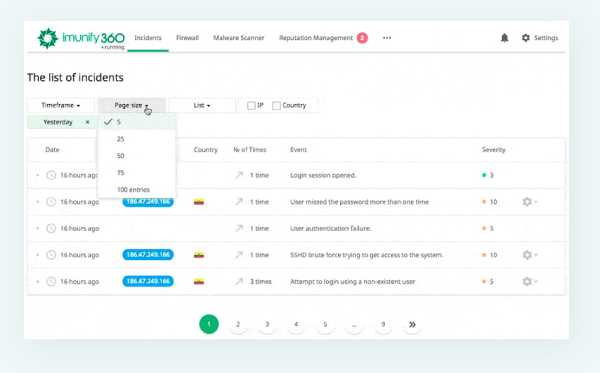600x373 pixels.
Task: Toggle the IP checkbox
Action: (x=251, y=106)
